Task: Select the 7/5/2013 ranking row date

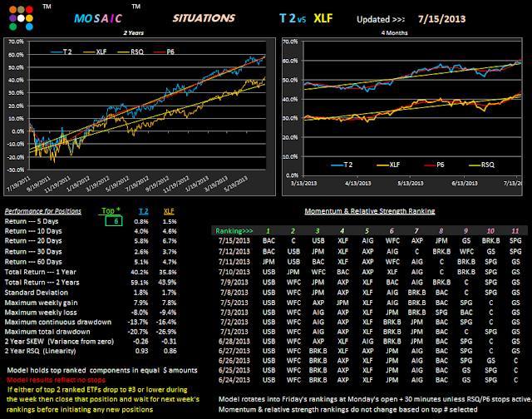Action: pyautogui.click(x=234, y=303)
